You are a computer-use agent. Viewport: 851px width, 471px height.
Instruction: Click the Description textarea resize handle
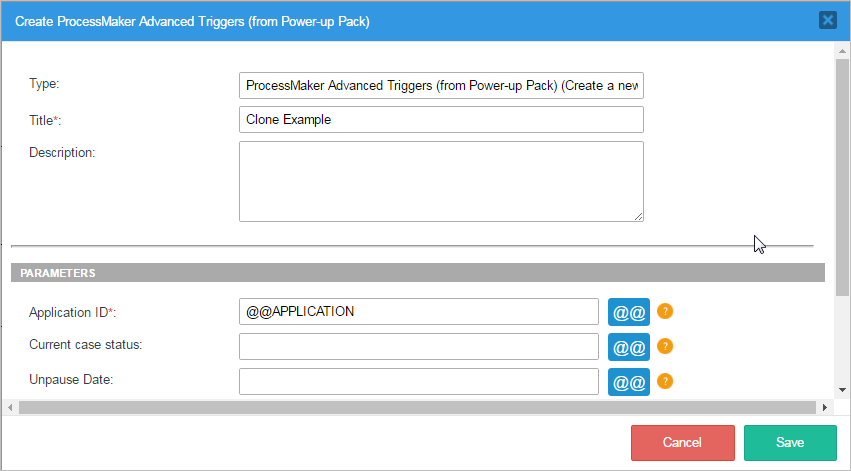(638, 215)
